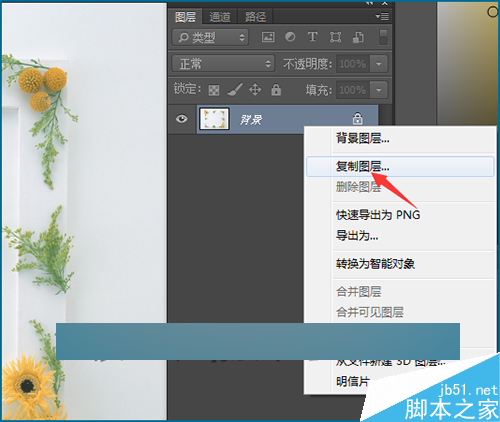Image resolution: width=500 pixels, height=422 pixels.
Task: Expand the 填充 slider arrow
Action: pos(379,90)
